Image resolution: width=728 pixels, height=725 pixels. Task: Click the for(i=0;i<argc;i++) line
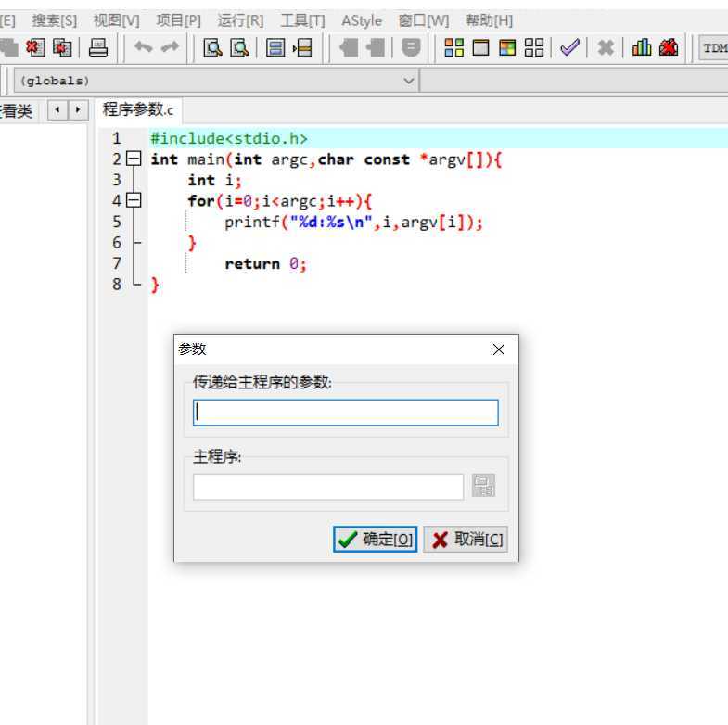coord(279,201)
